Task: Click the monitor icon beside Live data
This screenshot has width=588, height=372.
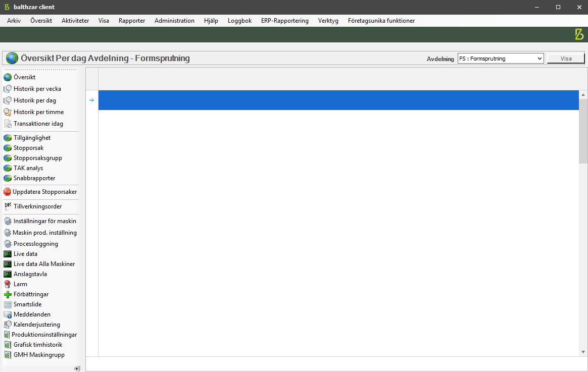Action: pyautogui.click(x=8, y=254)
